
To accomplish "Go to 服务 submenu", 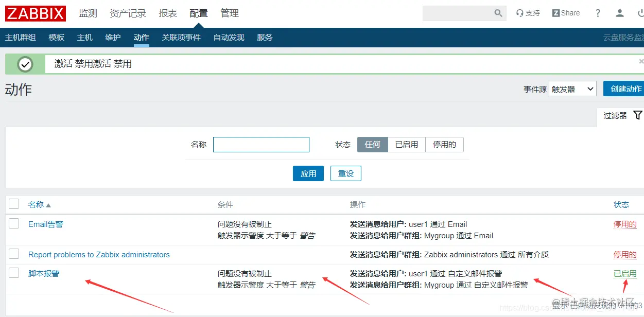I will [x=265, y=38].
